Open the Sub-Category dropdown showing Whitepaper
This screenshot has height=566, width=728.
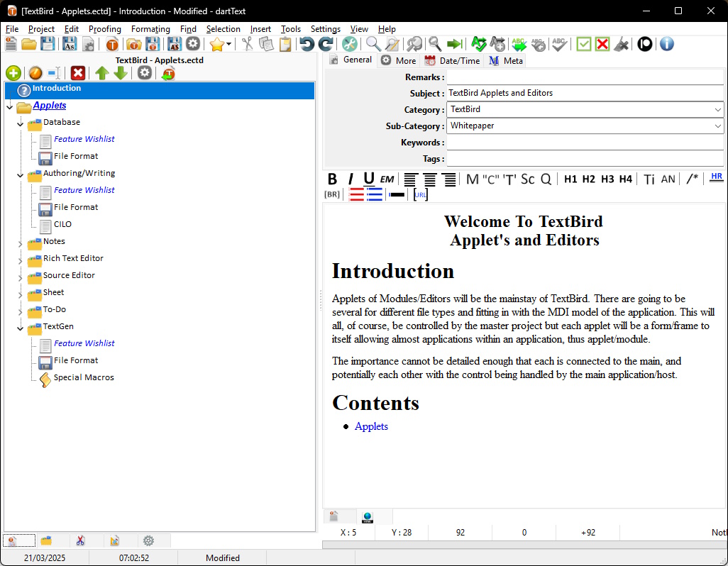pos(718,126)
